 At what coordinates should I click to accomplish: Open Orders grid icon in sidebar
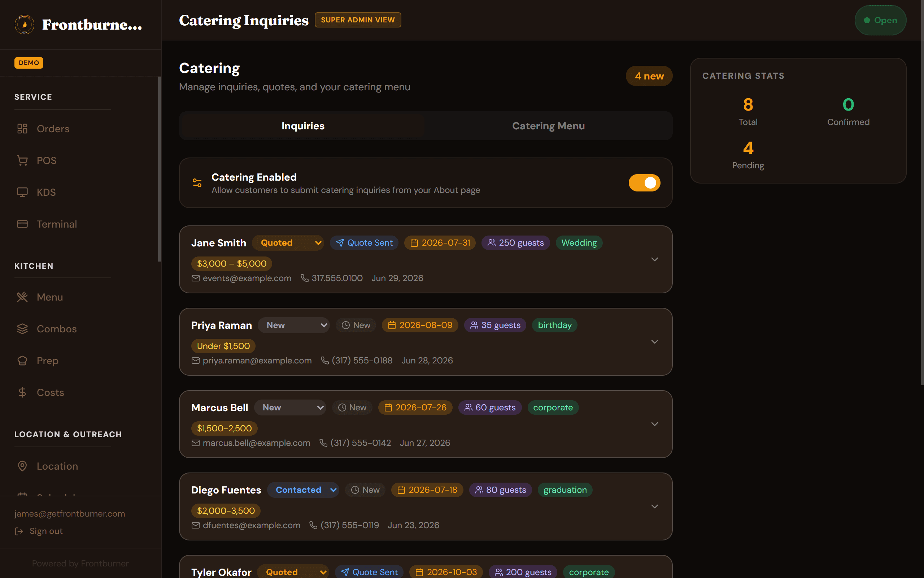tap(22, 129)
